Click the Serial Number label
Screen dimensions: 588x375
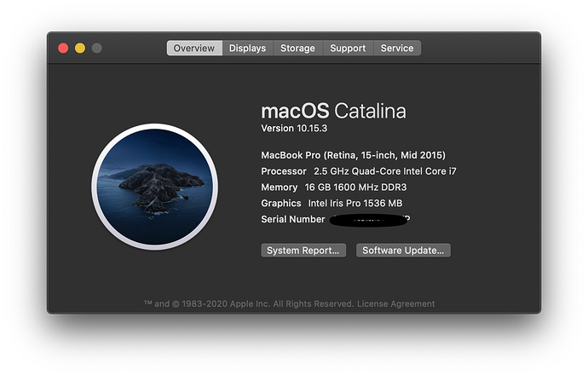(293, 219)
